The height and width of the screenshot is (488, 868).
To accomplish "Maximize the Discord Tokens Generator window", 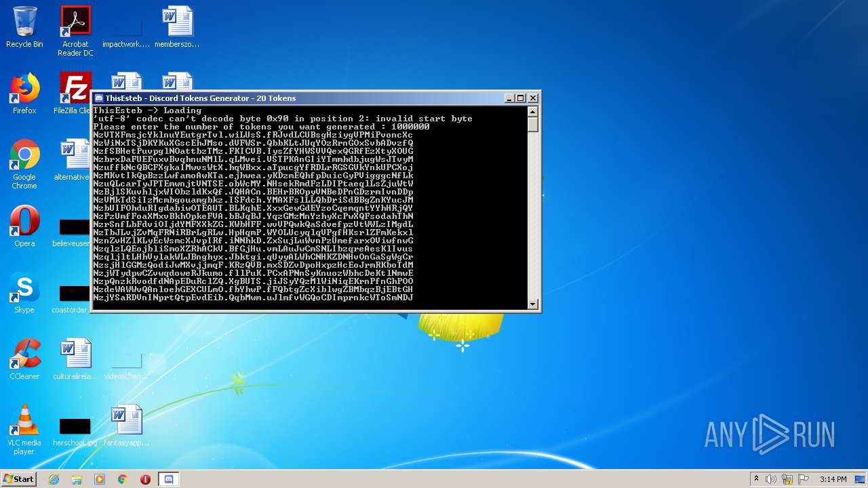I will (x=520, y=98).
